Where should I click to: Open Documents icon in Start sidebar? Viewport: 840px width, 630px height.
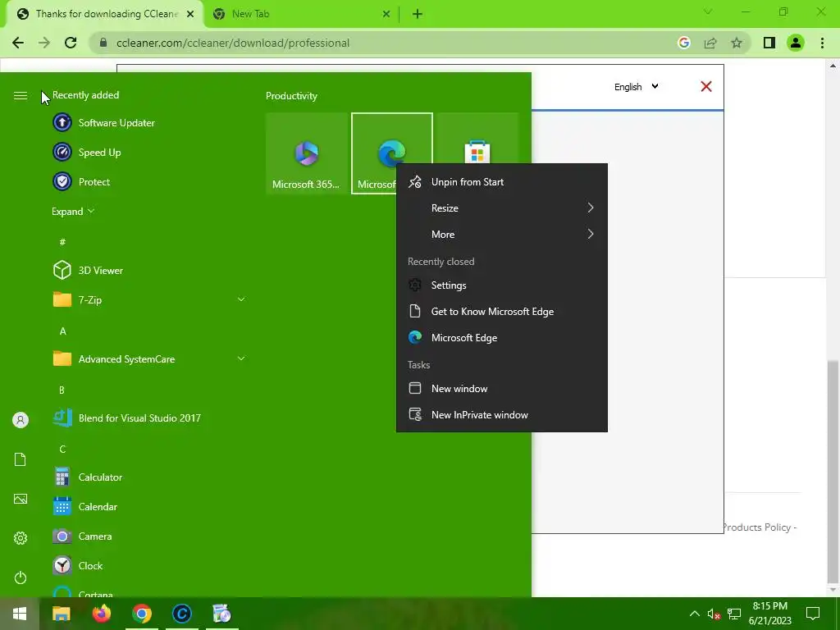21,459
